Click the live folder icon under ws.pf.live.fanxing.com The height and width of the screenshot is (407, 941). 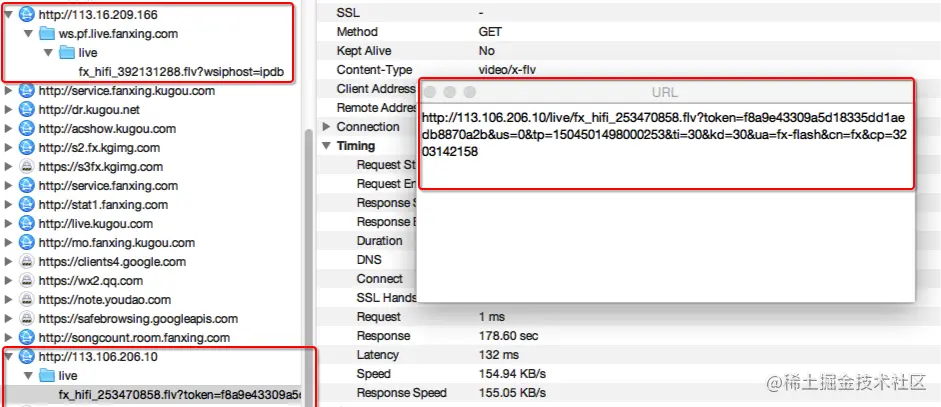point(67,52)
